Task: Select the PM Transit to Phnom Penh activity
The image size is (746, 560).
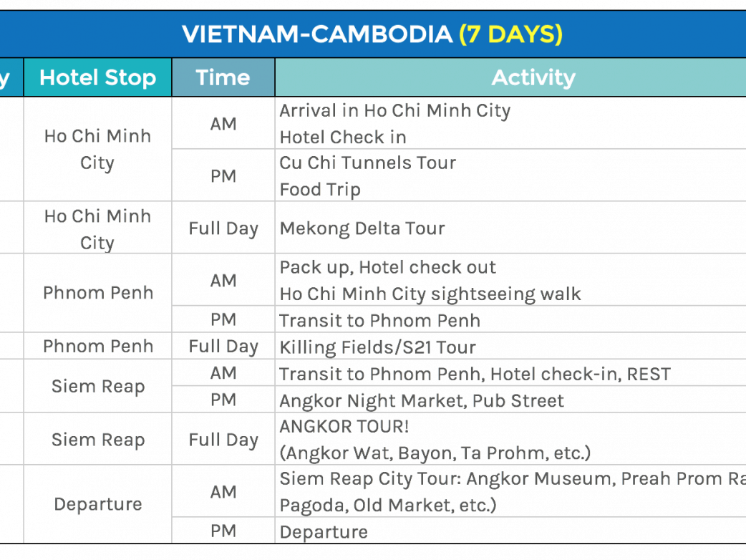Action: pyautogui.click(x=379, y=320)
